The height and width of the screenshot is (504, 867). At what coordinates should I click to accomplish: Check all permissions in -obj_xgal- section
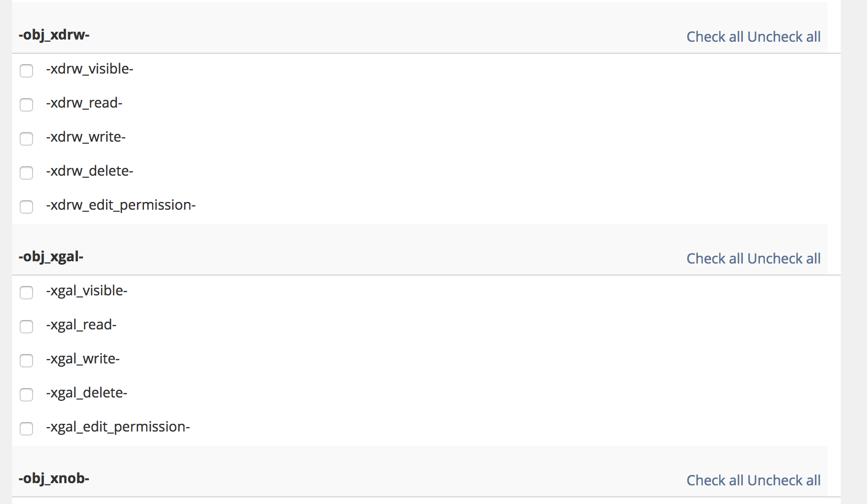pos(715,259)
